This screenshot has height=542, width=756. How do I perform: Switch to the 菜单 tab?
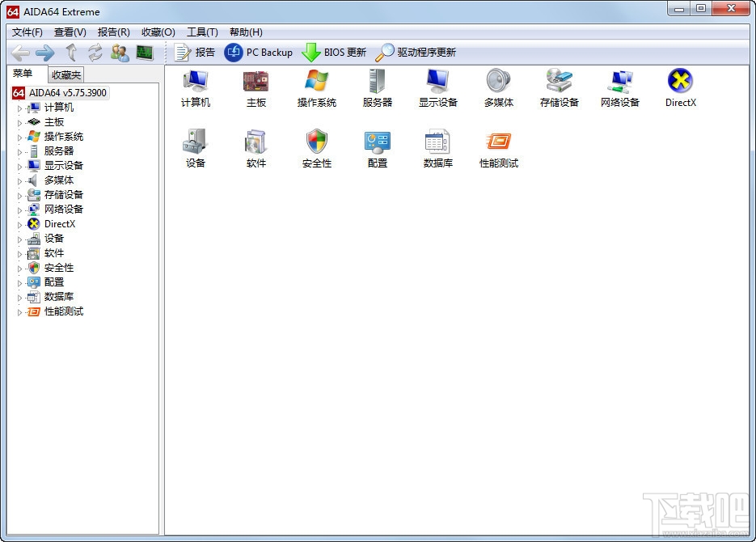click(23, 74)
